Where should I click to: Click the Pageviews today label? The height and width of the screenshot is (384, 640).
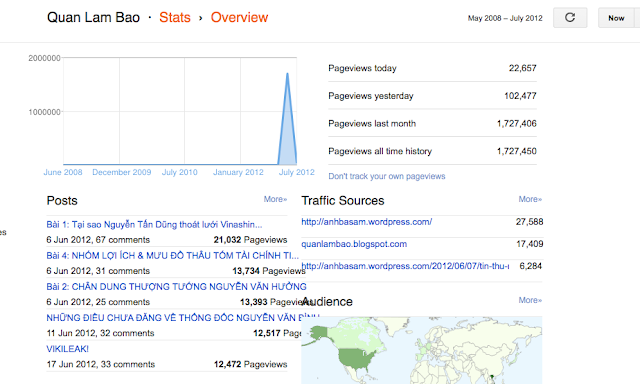(x=362, y=68)
